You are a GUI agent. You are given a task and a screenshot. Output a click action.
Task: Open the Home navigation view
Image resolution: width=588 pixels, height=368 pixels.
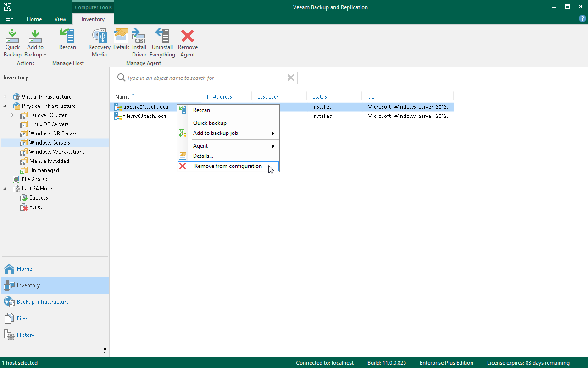(x=55, y=269)
